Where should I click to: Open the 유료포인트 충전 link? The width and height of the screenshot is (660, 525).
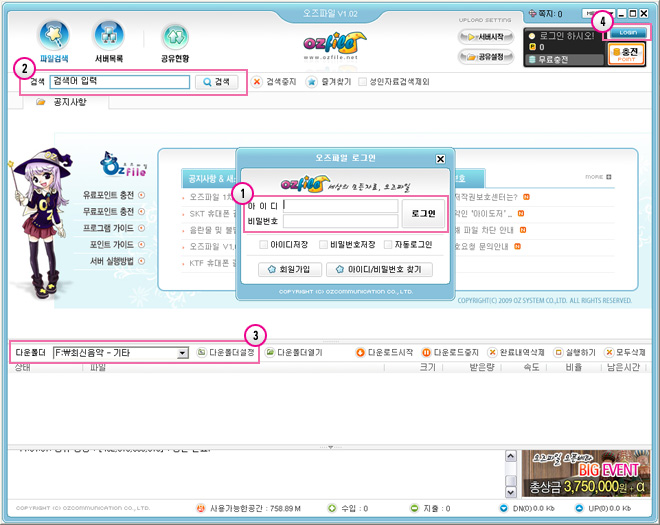[108, 195]
